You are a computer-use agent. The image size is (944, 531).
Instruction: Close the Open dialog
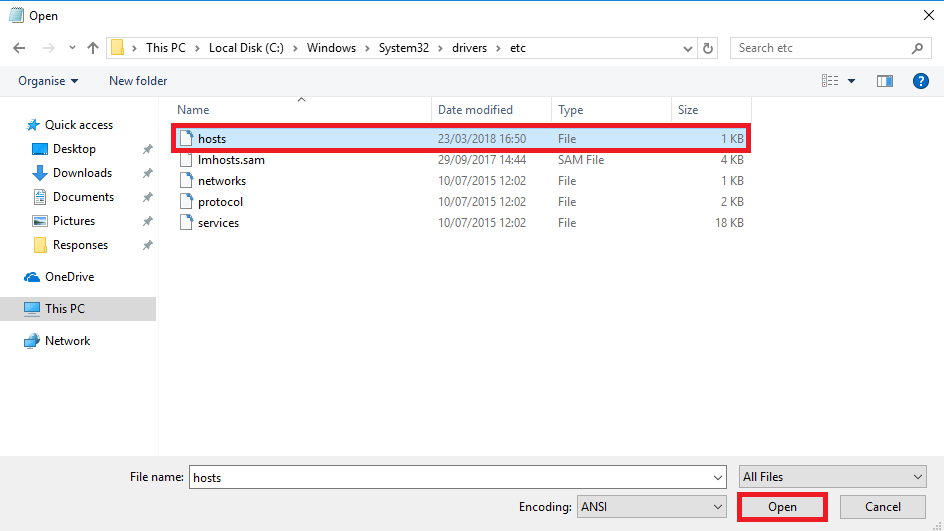tap(928, 15)
